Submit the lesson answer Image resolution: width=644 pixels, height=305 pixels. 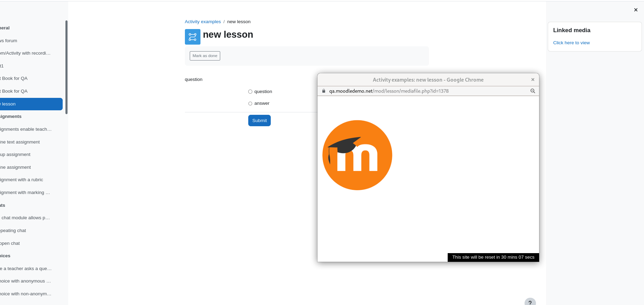coord(259,120)
